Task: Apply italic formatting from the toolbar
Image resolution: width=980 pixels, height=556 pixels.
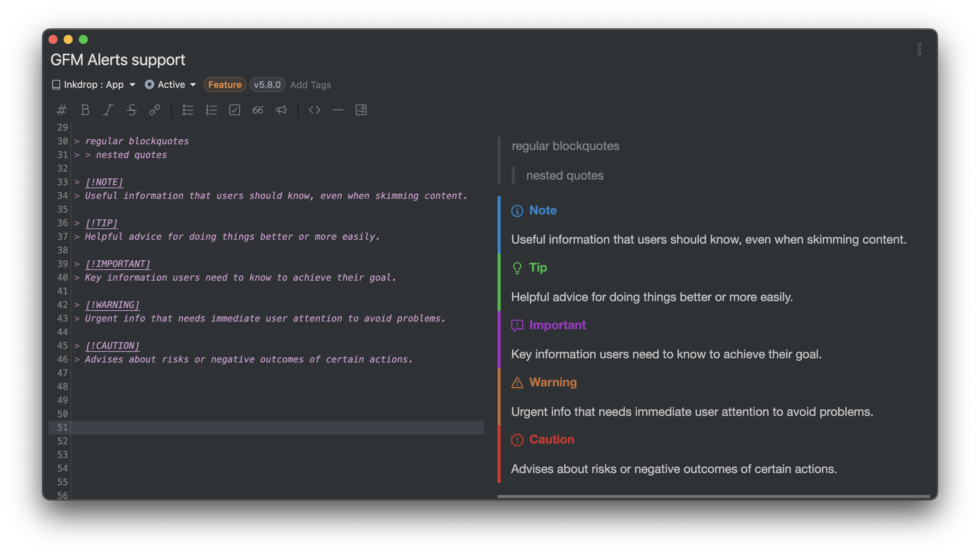Action: (x=108, y=110)
